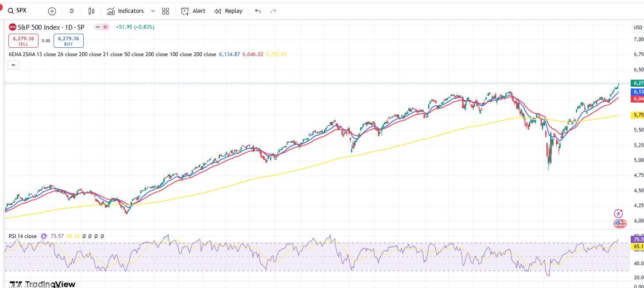The width and height of the screenshot is (644, 288).
Task: Click the red EMA price label on axis
Action: tap(637, 99)
